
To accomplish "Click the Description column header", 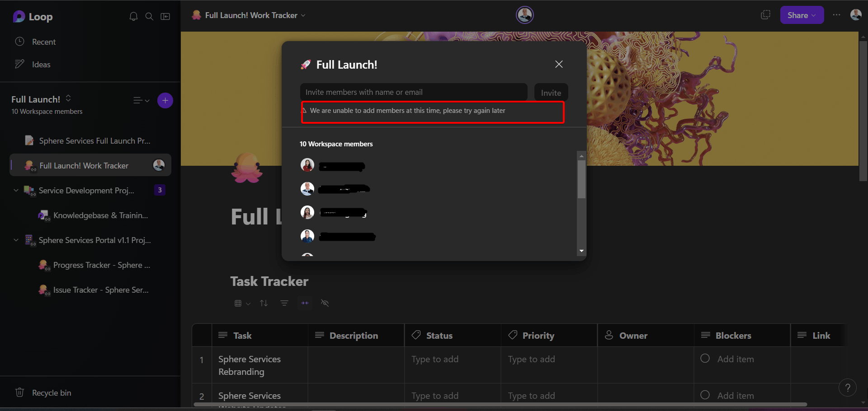I will tap(356, 336).
